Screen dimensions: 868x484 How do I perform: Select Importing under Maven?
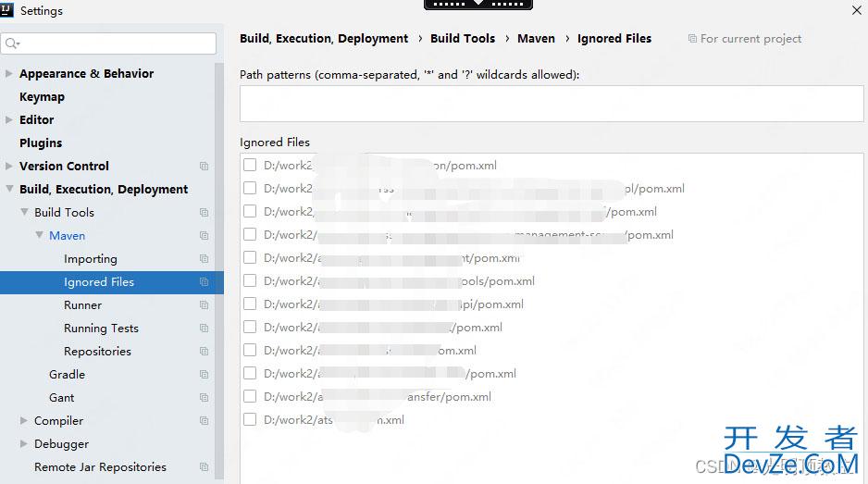91,258
